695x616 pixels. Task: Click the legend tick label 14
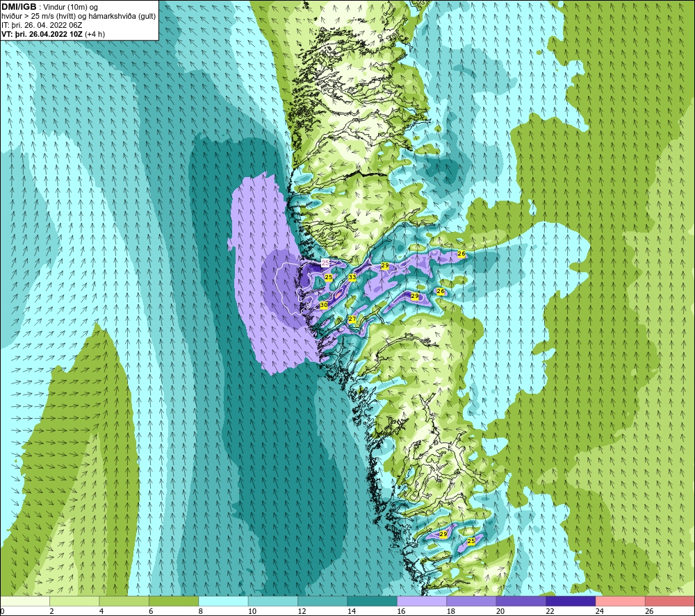352,611
